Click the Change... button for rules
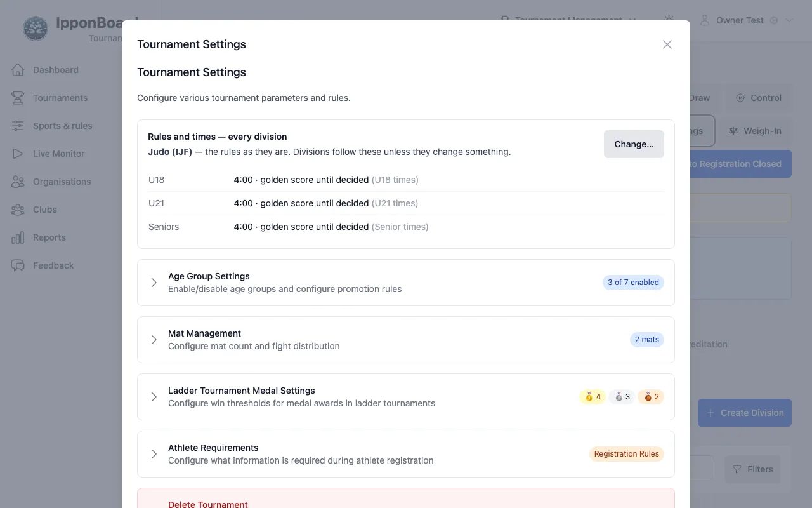 pos(634,144)
